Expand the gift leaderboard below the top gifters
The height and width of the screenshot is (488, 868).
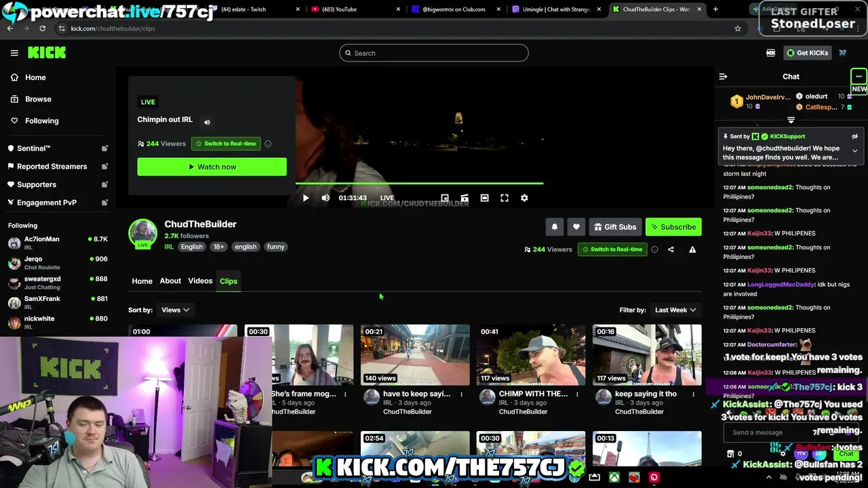pyautogui.click(x=791, y=120)
